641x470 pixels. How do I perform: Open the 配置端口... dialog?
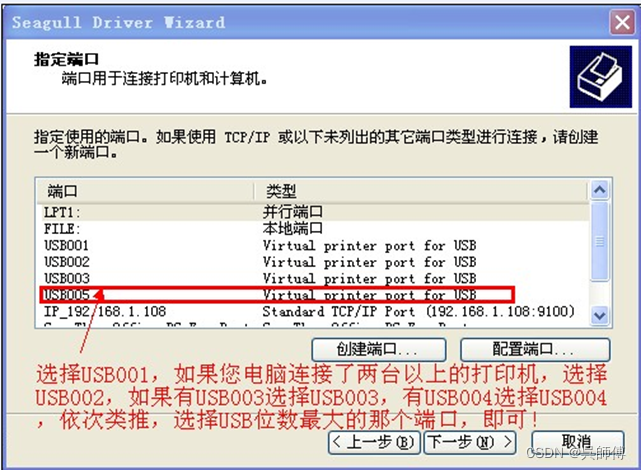535,349
